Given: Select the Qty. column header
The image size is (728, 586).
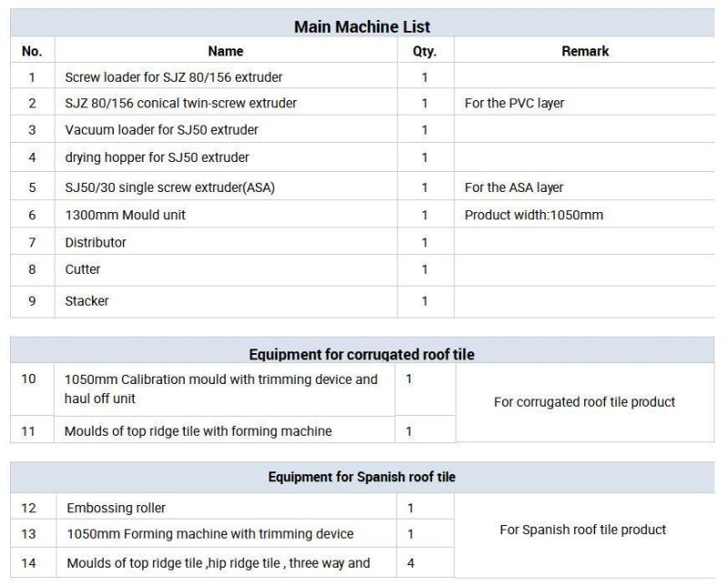Looking at the screenshot, I should (425, 51).
